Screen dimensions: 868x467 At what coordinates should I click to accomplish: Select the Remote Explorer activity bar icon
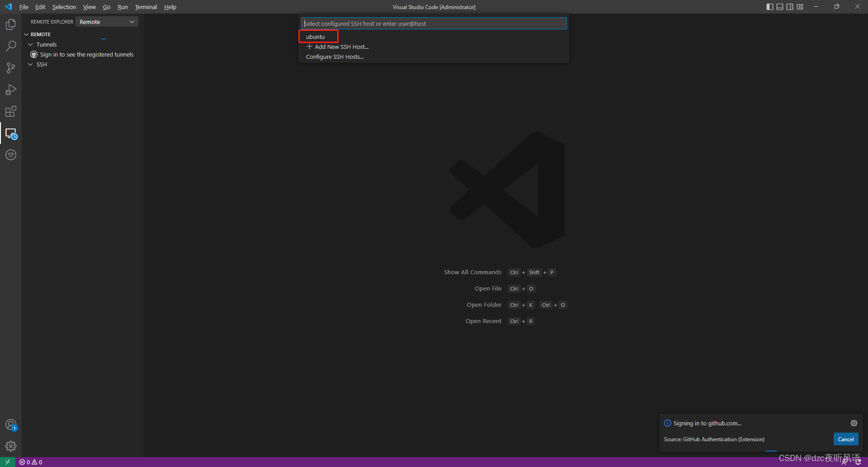10,133
